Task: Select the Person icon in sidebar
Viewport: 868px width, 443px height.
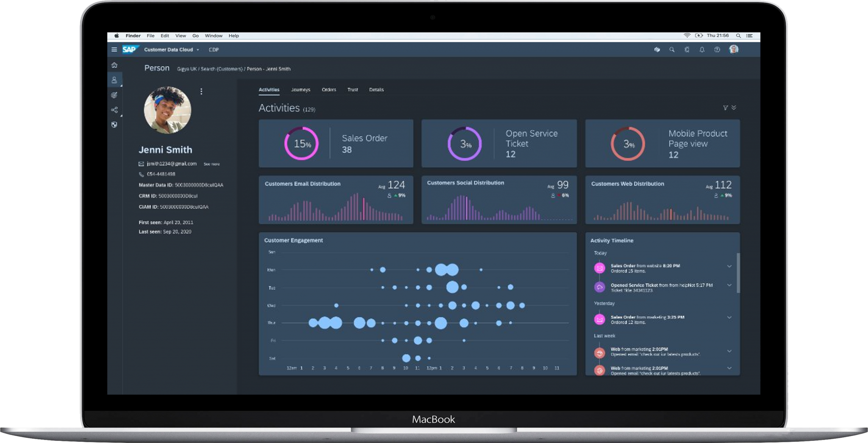Action: 114,79
